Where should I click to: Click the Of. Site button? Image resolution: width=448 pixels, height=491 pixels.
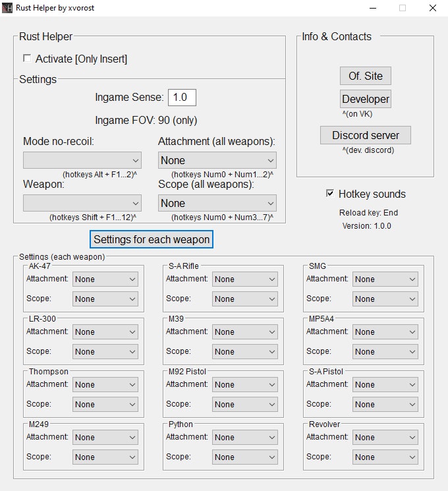(x=365, y=76)
